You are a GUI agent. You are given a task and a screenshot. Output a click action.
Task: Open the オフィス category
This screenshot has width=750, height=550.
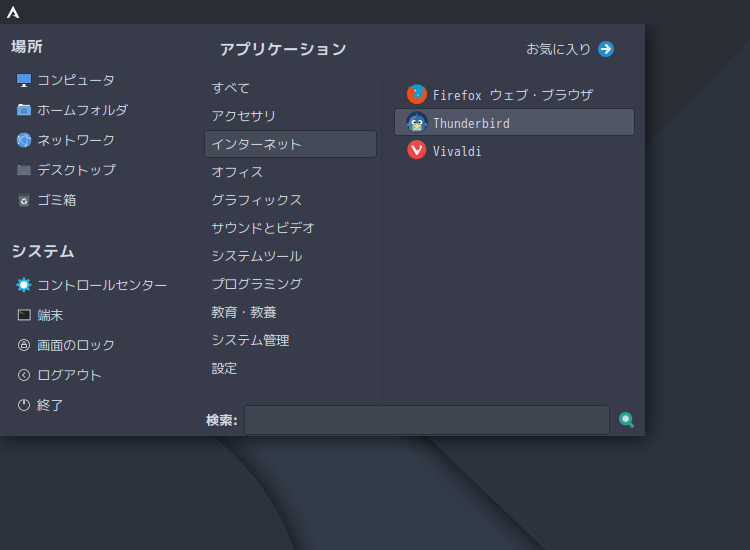(x=290, y=172)
